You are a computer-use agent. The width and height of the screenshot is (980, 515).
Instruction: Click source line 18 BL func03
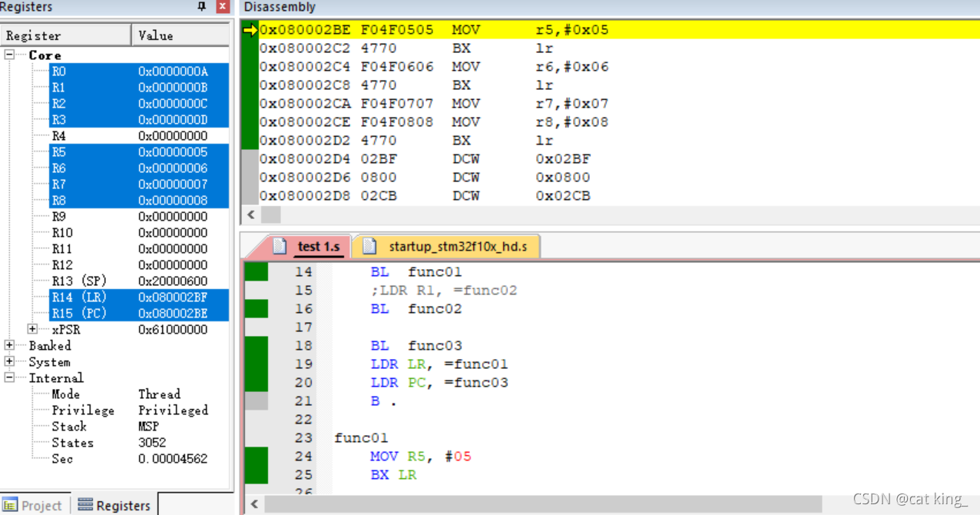tap(416, 346)
